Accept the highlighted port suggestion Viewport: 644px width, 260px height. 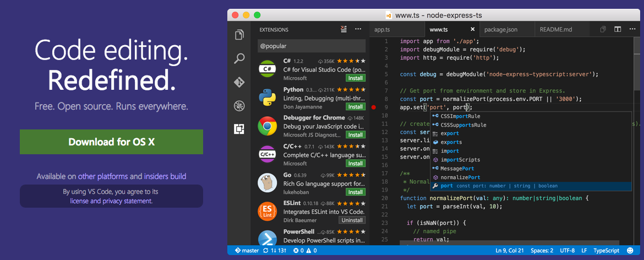531,186
